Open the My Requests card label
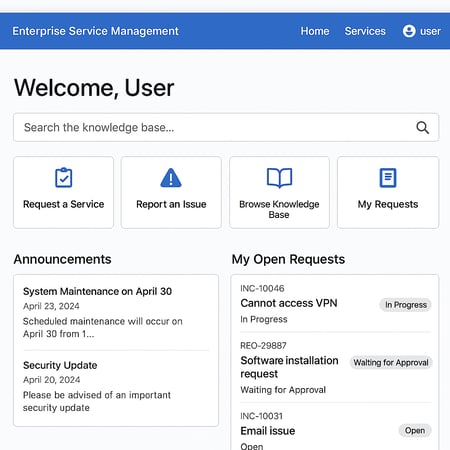Viewport: 450px width, 450px height. tap(388, 204)
